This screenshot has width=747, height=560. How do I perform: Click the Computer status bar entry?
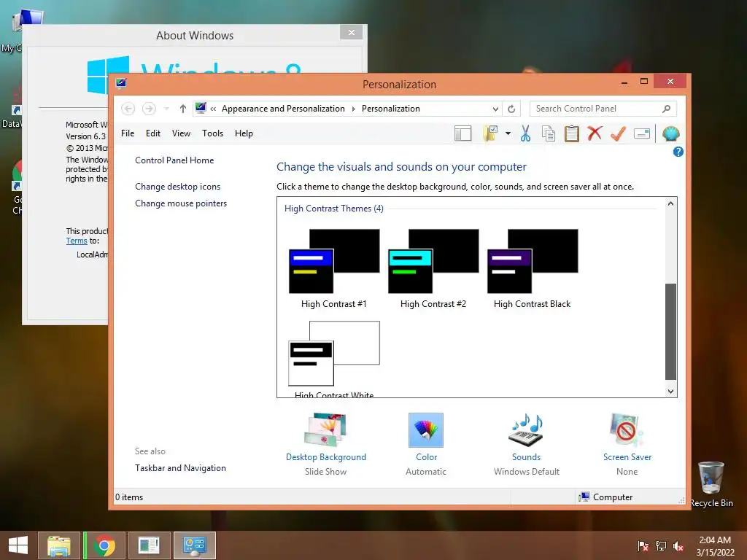(605, 497)
